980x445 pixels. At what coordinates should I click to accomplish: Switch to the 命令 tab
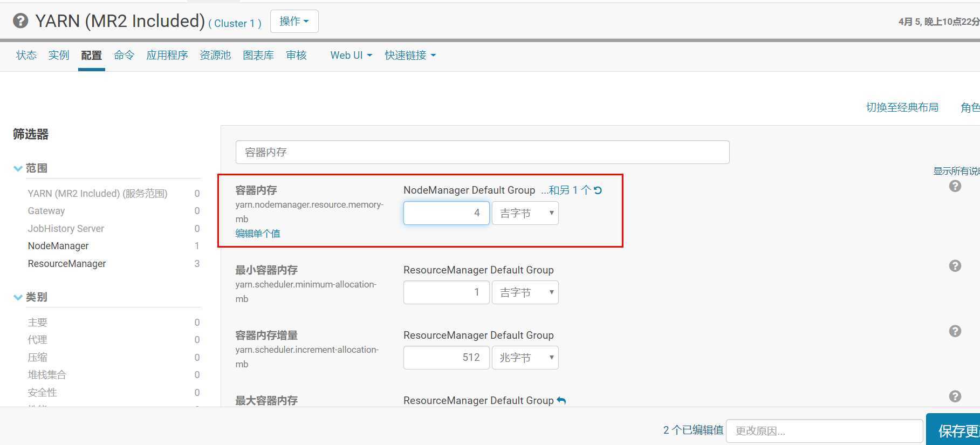(124, 55)
